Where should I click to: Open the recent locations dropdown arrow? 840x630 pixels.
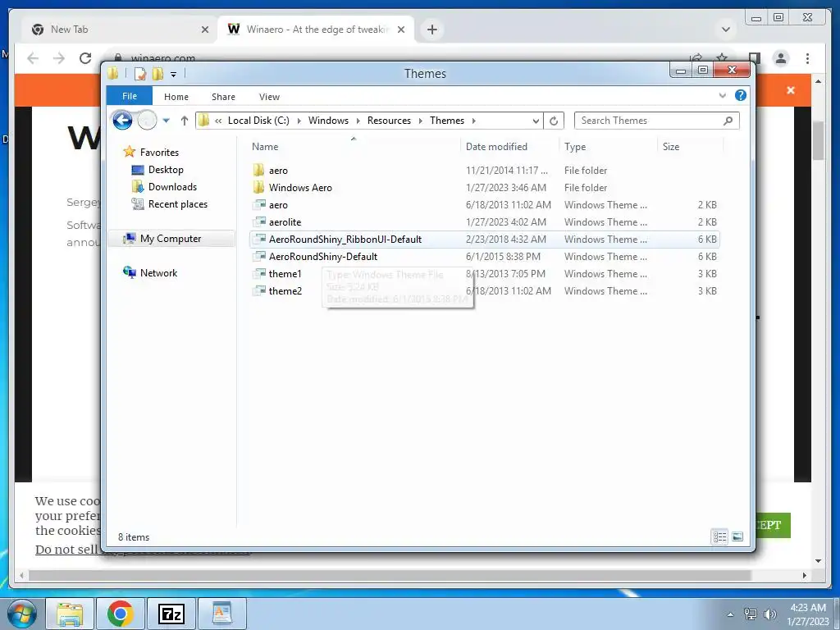(x=166, y=121)
